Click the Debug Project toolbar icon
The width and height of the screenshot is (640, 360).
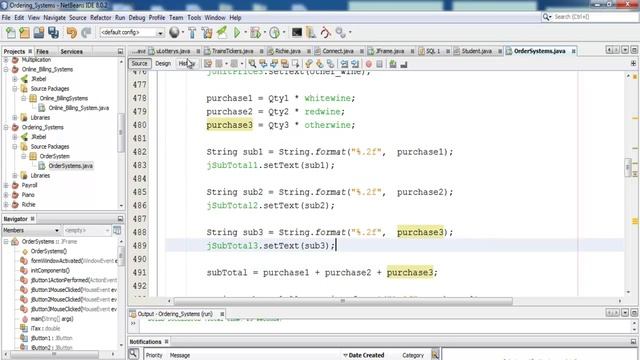coord(256,33)
